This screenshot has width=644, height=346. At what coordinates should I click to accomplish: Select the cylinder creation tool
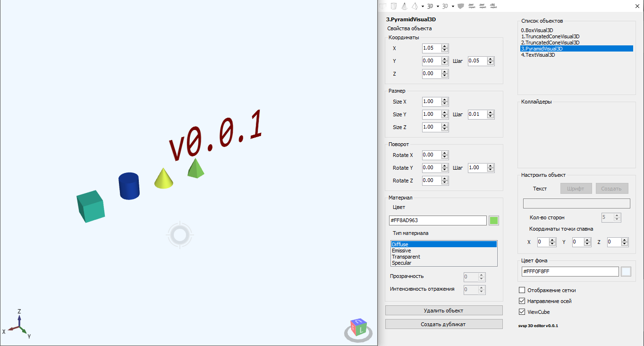(394, 6)
